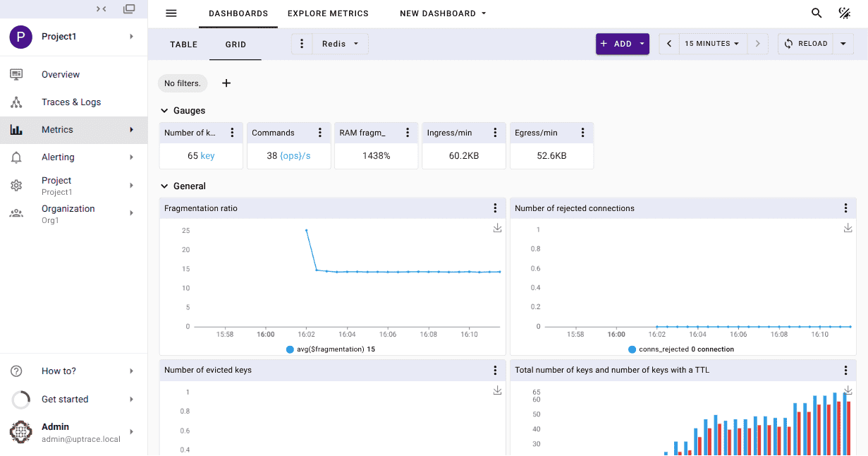Open the 15 MINUTES time range dropdown
This screenshot has width=868, height=456.
[x=712, y=44]
